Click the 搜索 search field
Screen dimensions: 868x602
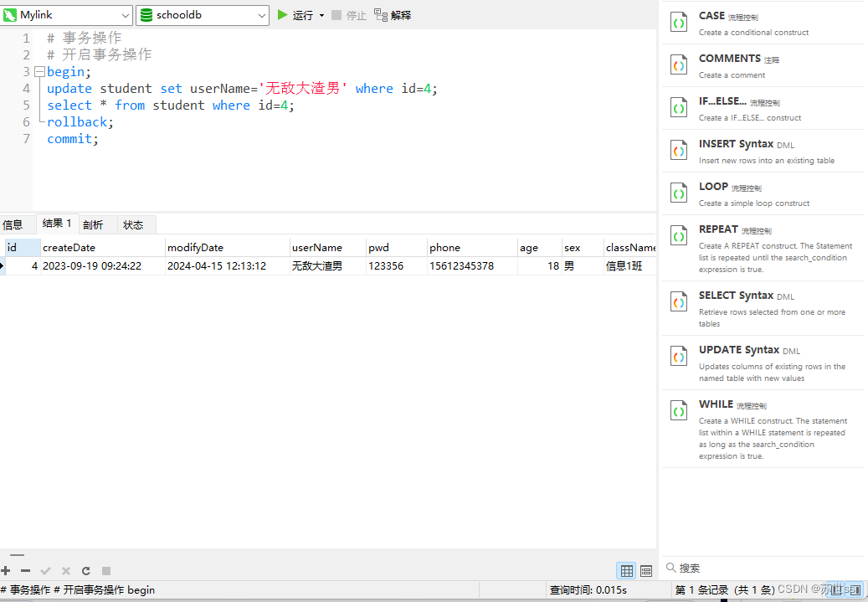point(737,568)
